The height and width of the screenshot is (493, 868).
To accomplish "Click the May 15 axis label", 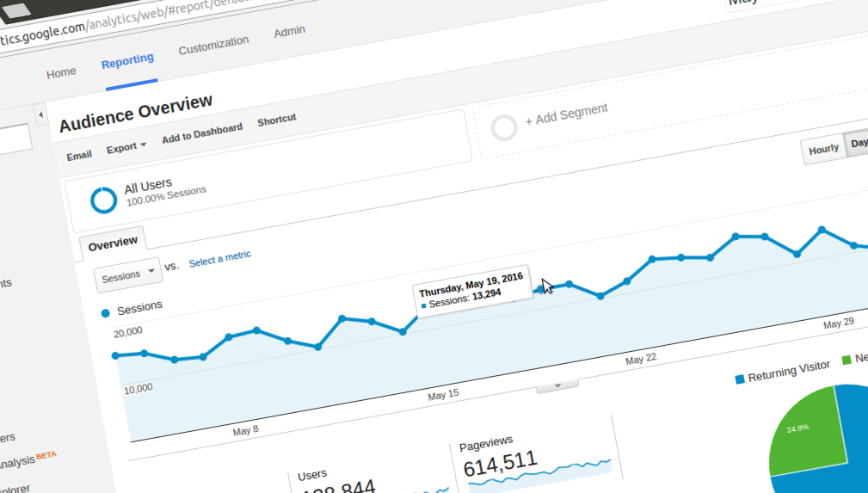I will [x=443, y=395].
